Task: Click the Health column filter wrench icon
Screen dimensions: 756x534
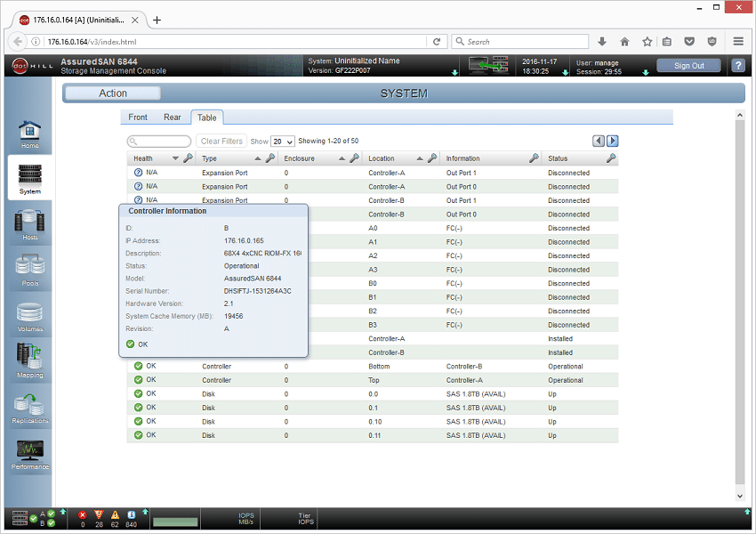Action: click(188, 158)
